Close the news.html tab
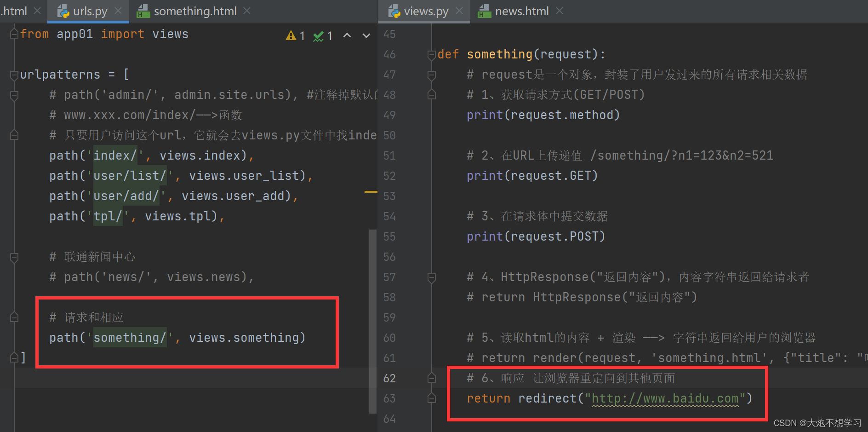Viewport: 868px width, 432px height. click(560, 11)
